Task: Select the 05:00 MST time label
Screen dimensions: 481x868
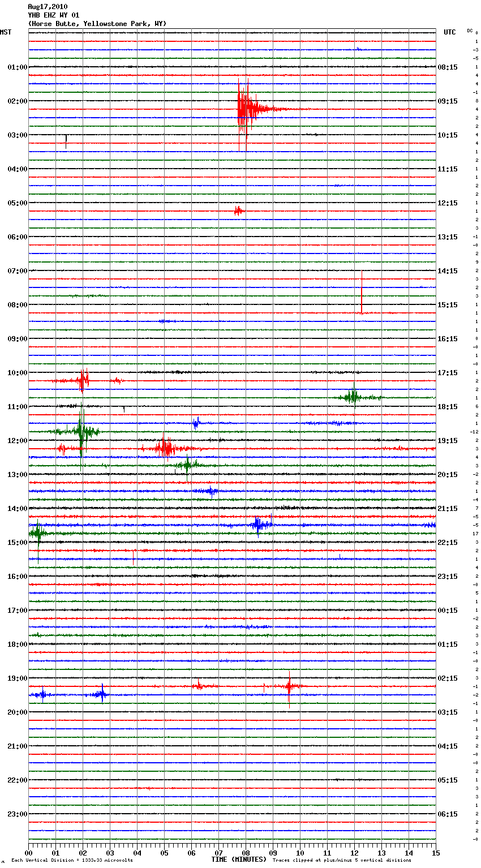Action: pyautogui.click(x=18, y=203)
